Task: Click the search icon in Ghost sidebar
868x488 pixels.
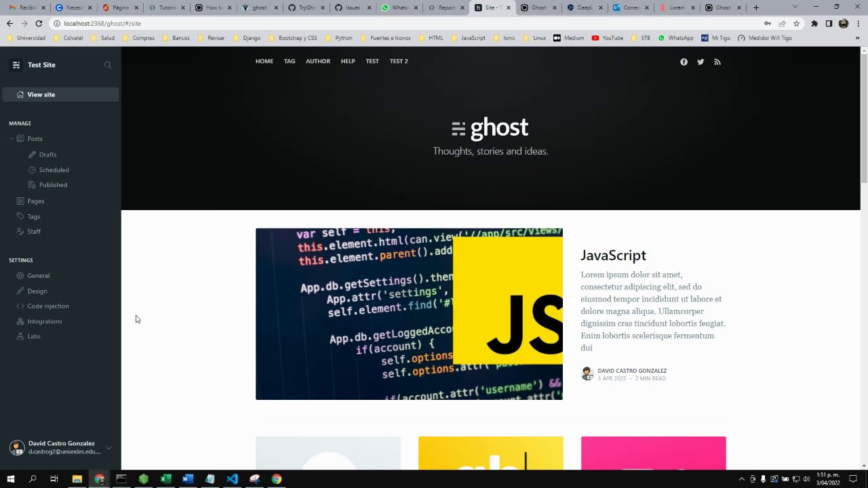Action: [108, 65]
